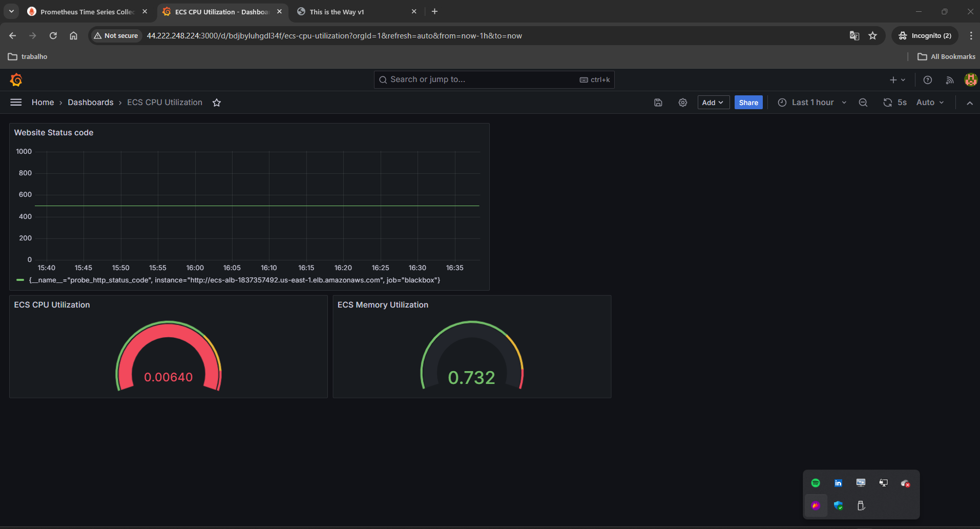Screen dimensions: 980x529
Task: Go forward in browser history
Action: pos(33,35)
